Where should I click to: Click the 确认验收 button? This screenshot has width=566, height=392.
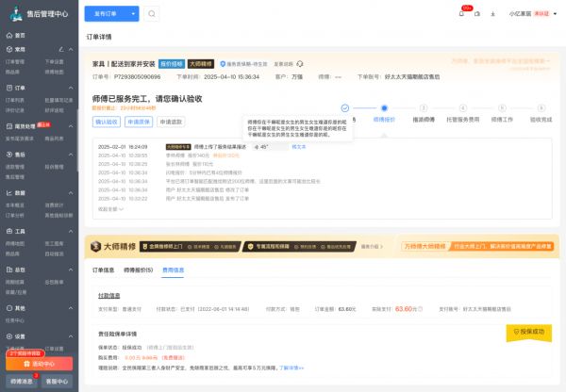[x=107, y=122]
